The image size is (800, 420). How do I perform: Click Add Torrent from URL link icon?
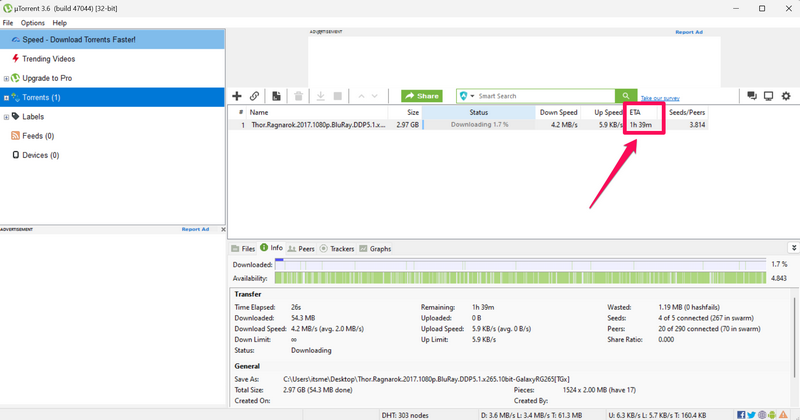(x=255, y=96)
